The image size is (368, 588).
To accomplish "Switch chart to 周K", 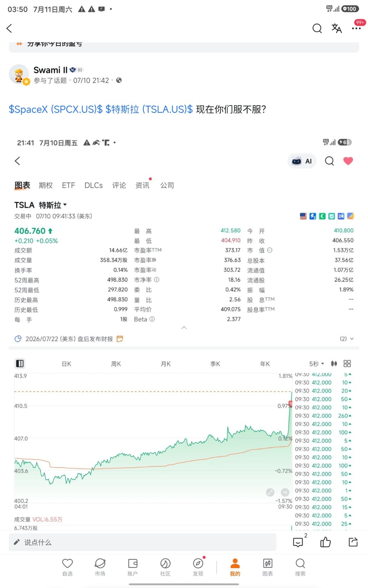I will (116, 364).
